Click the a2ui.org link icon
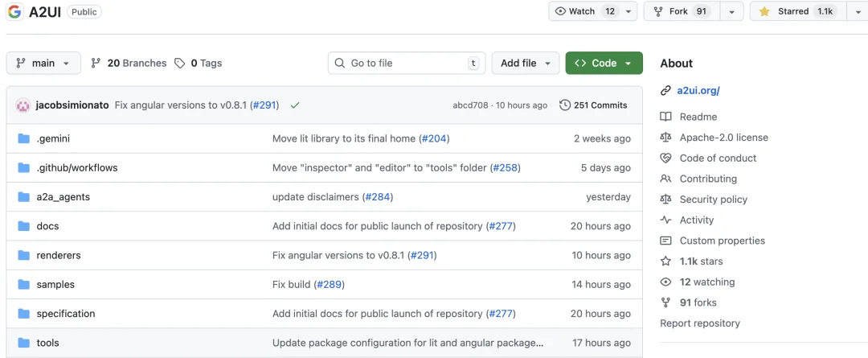Image resolution: width=868 pixels, height=358 pixels. point(665,90)
